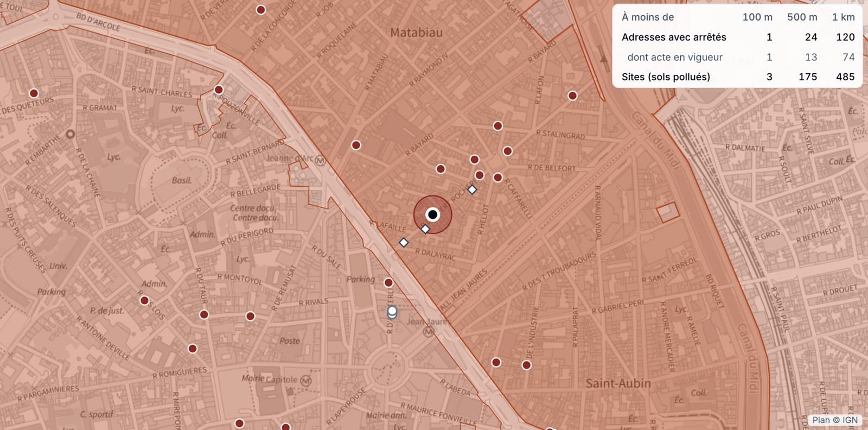Click the red dot near R de la Concorde
Screen dimensions: 868x430
click(x=260, y=10)
